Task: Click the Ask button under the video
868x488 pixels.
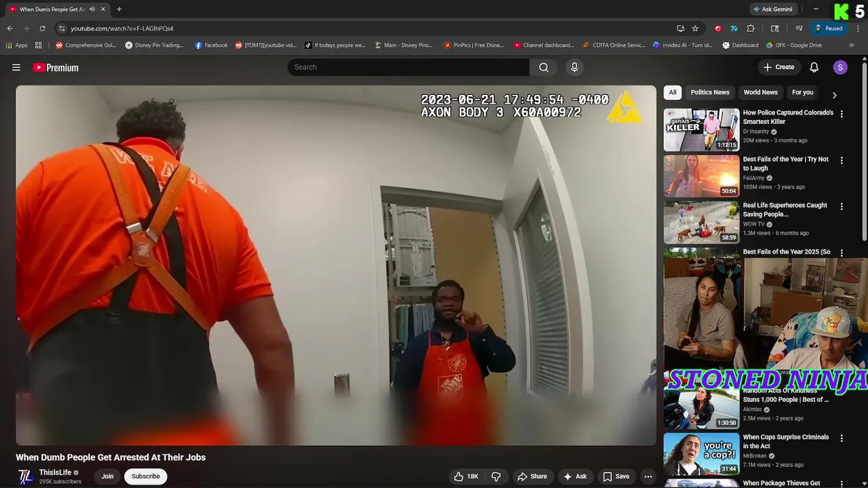Action: 575,476
